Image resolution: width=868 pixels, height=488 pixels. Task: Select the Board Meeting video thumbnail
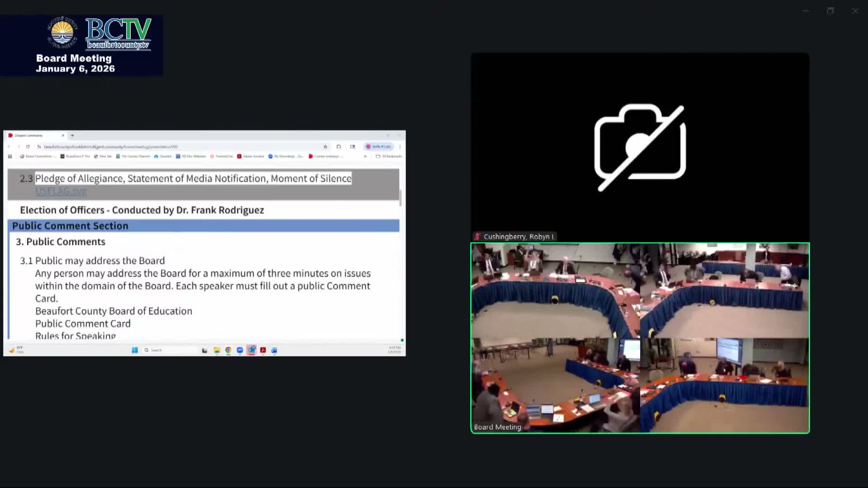pyautogui.click(x=640, y=338)
